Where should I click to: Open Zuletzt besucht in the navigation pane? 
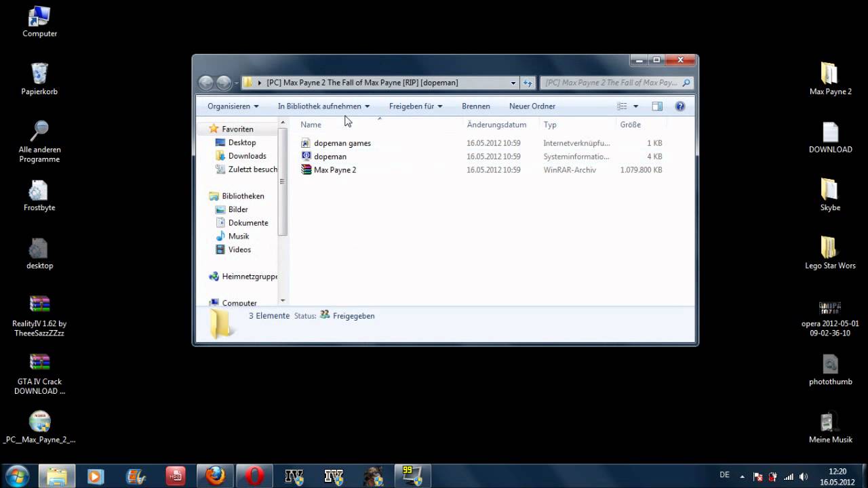tap(246, 169)
